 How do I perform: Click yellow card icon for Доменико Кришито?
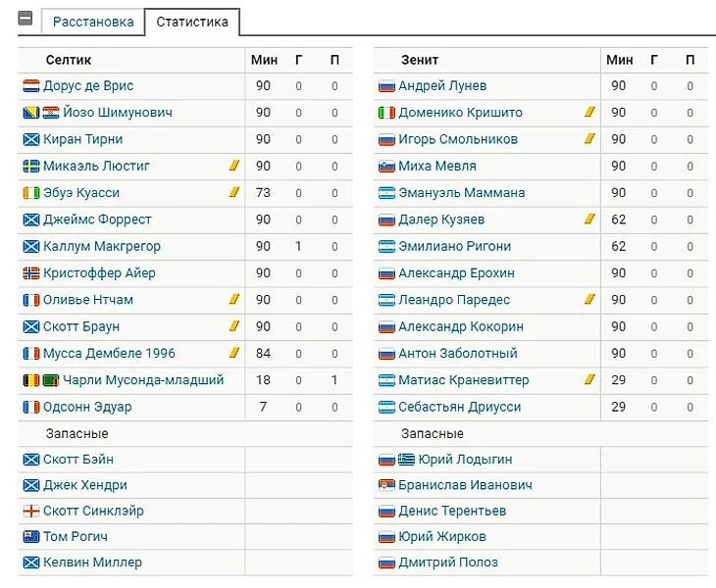(589, 113)
